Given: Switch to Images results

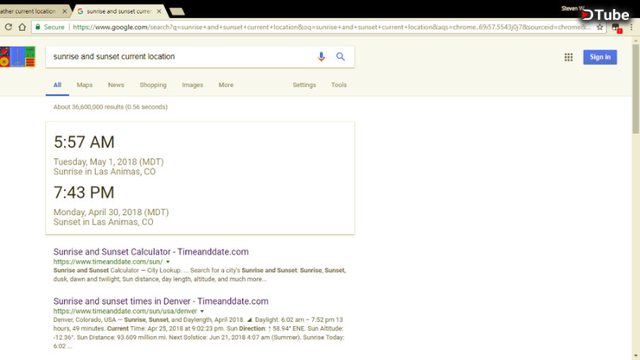Looking at the screenshot, I should coord(192,85).
